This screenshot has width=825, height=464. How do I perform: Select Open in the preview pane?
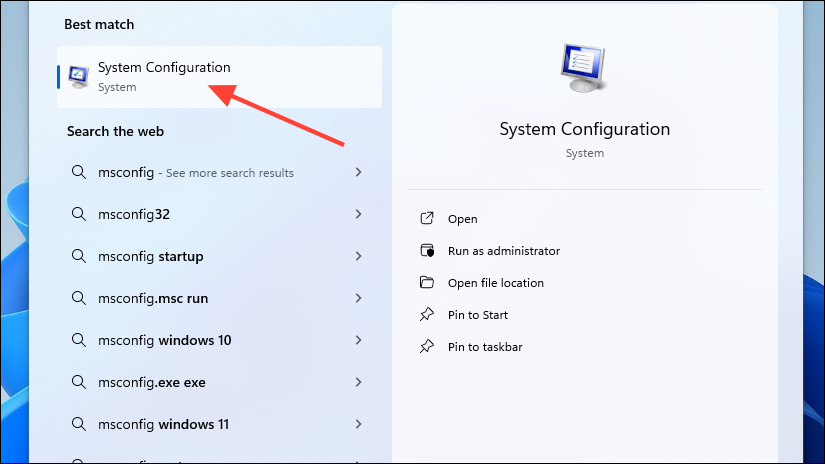click(x=462, y=219)
